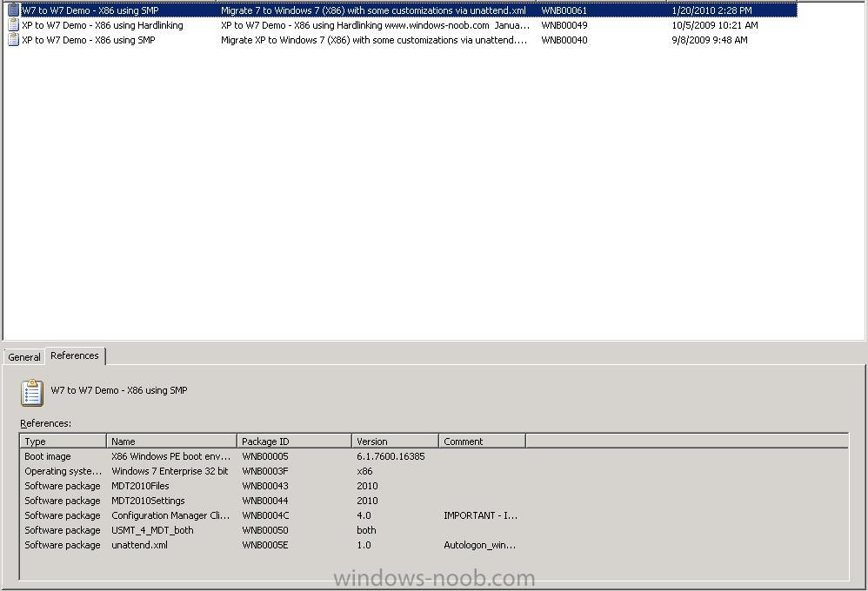The width and height of the screenshot is (868, 591).
Task: Click the version value 4.0
Action: click(x=364, y=515)
